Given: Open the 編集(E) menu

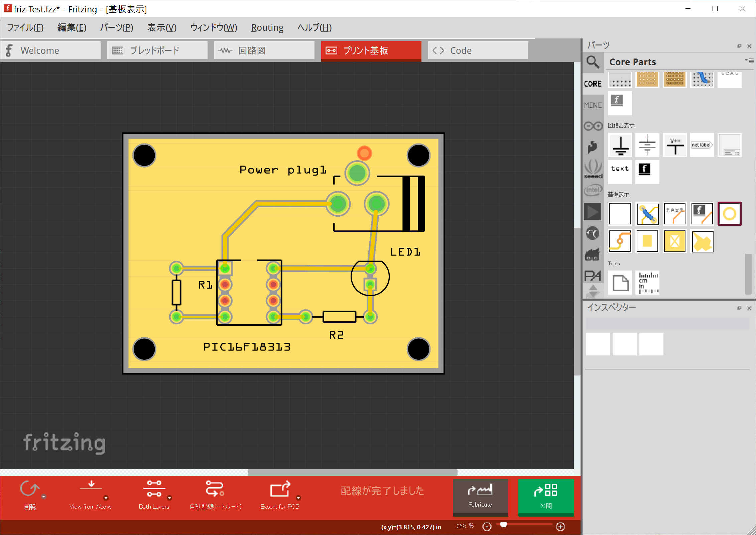Looking at the screenshot, I should coord(72,27).
